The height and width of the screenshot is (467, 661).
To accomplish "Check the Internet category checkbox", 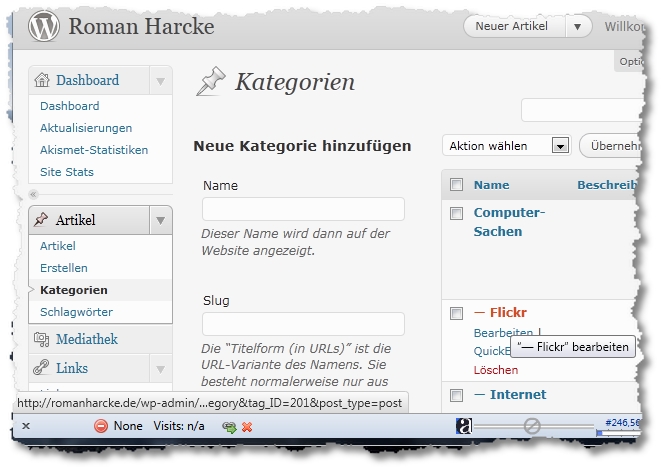I will pyautogui.click(x=457, y=395).
